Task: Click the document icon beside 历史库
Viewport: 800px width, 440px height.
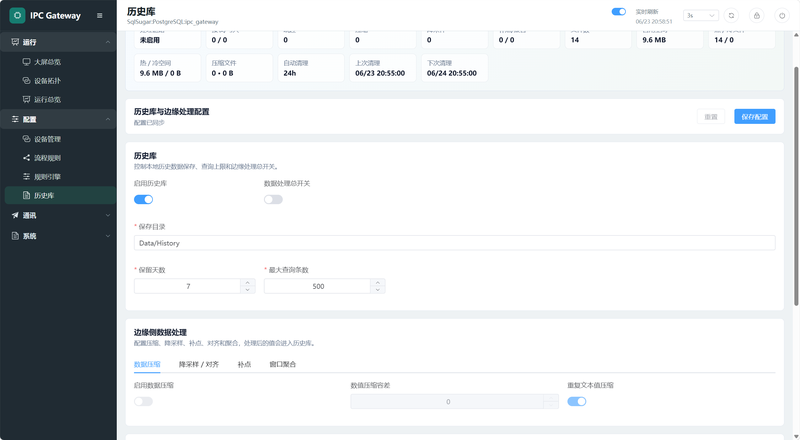Action: (27, 195)
